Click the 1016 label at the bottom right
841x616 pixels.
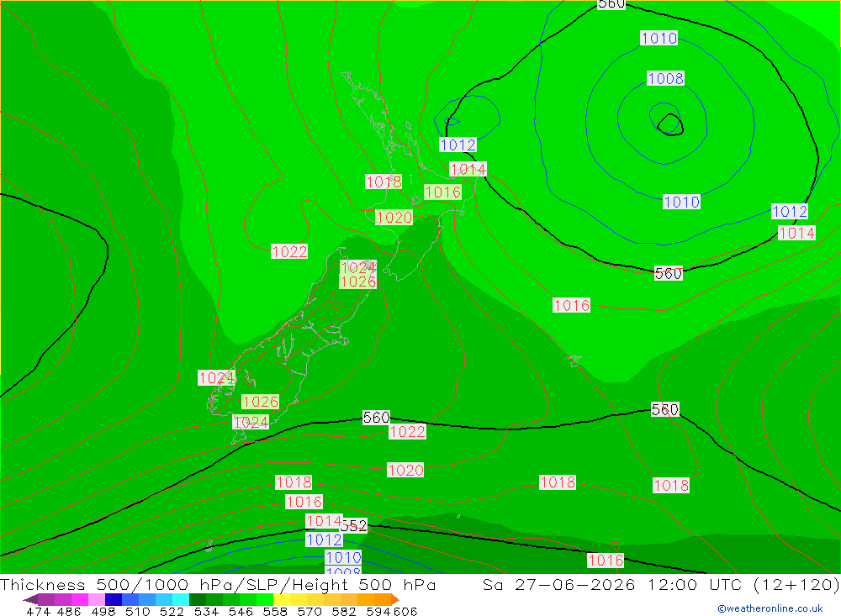[x=606, y=561]
